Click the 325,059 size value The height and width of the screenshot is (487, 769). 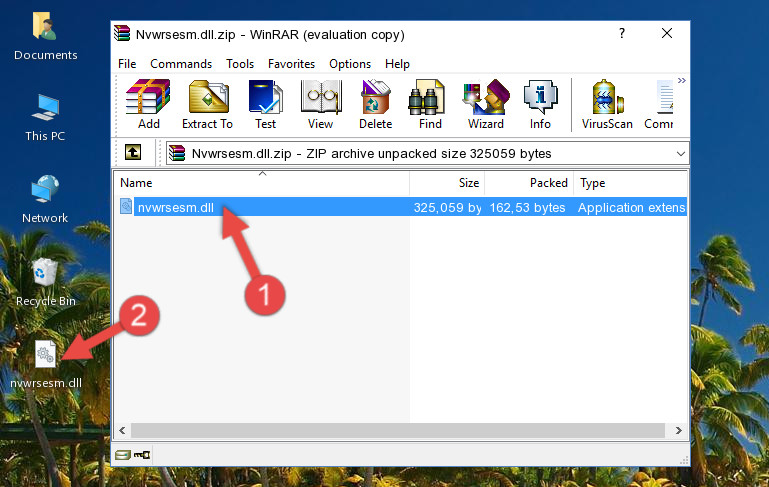pyautogui.click(x=447, y=207)
